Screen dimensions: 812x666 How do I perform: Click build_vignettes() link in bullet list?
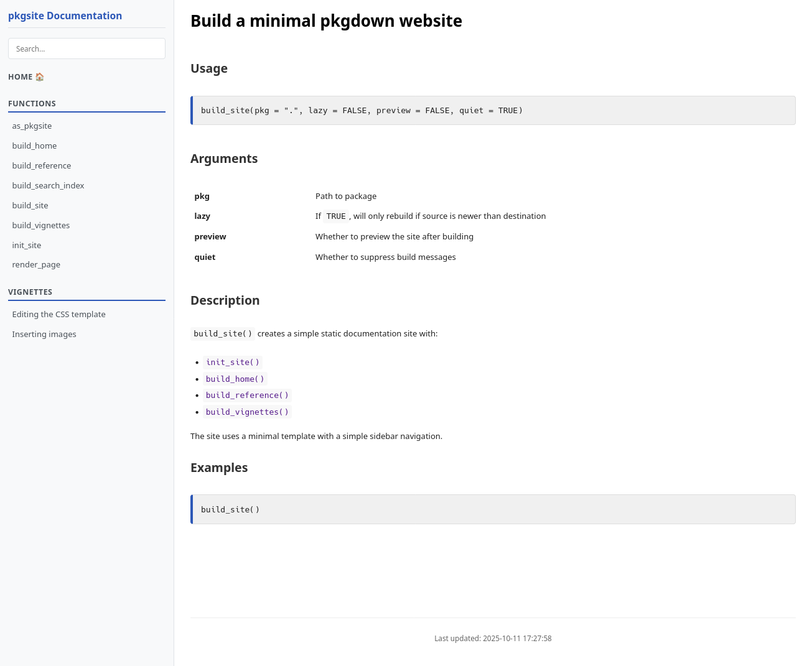tap(247, 412)
